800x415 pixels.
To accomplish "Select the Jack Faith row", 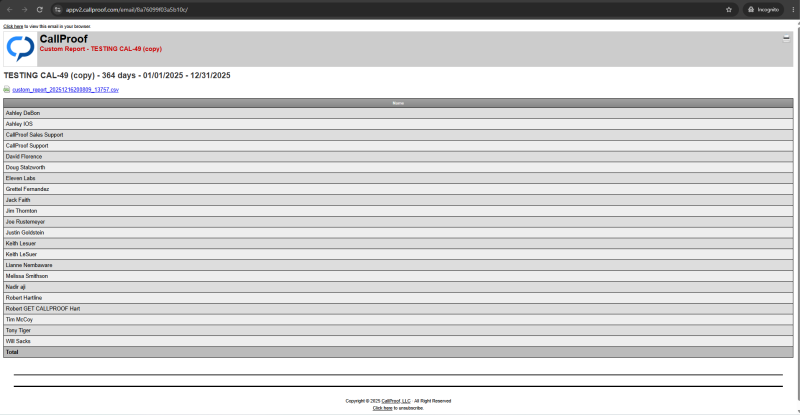I will [398, 200].
